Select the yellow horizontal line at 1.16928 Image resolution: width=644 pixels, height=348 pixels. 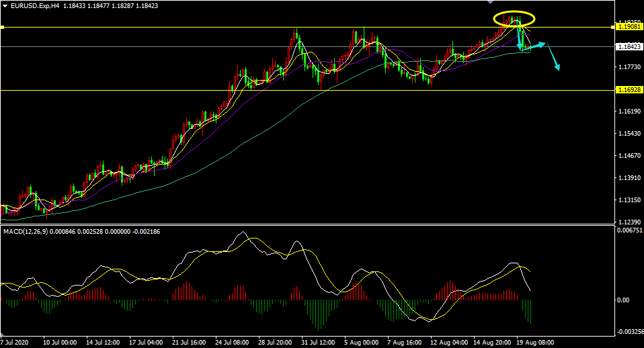[307, 90]
